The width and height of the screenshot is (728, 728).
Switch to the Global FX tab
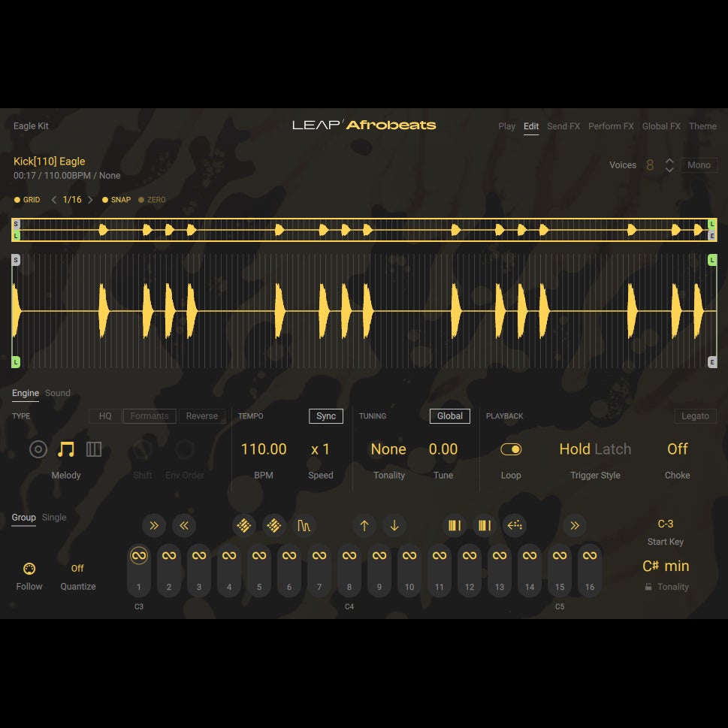click(x=661, y=126)
